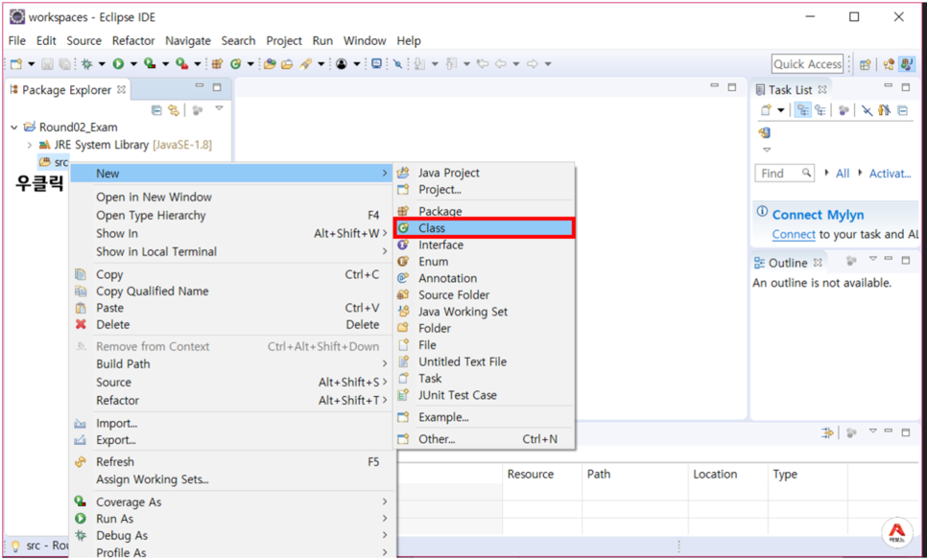Click the New wizard toolbar icon
The width and height of the screenshot is (927, 560).
click(x=16, y=64)
